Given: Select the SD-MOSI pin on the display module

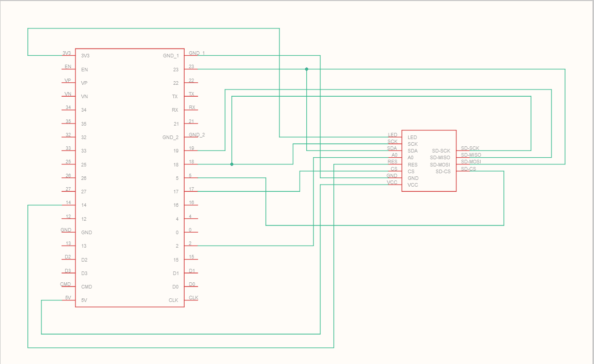Looking at the screenshot, I should point(463,164).
